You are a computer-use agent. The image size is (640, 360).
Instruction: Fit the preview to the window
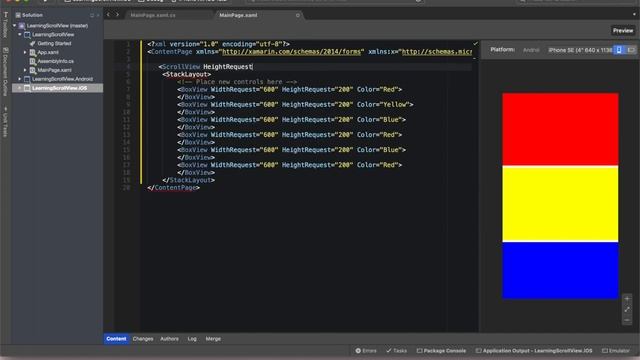point(627,309)
